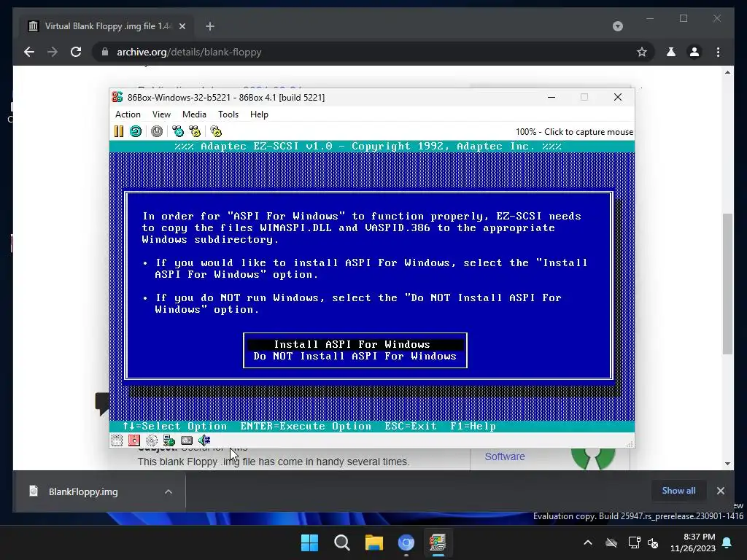Open File Explorer from taskbar
Image resolution: width=747 pixels, height=560 pixels.
pyautogui.click(x=374, y=542)
